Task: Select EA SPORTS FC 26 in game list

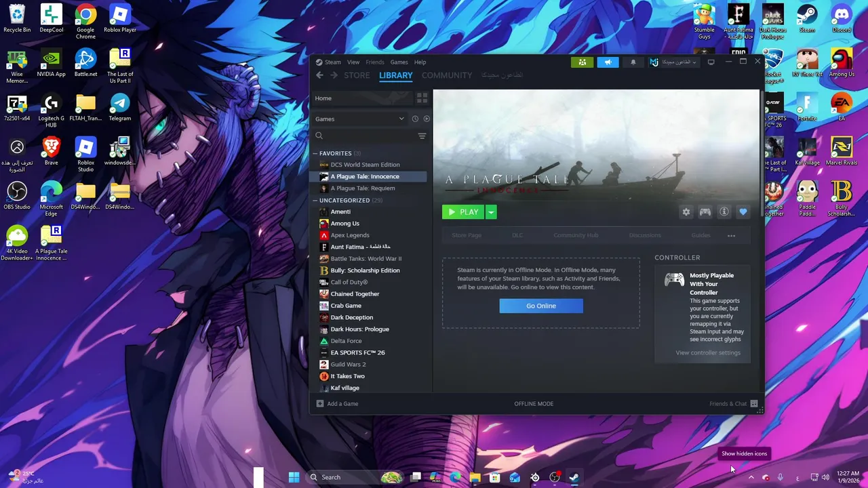Action: tap(357, 353)
